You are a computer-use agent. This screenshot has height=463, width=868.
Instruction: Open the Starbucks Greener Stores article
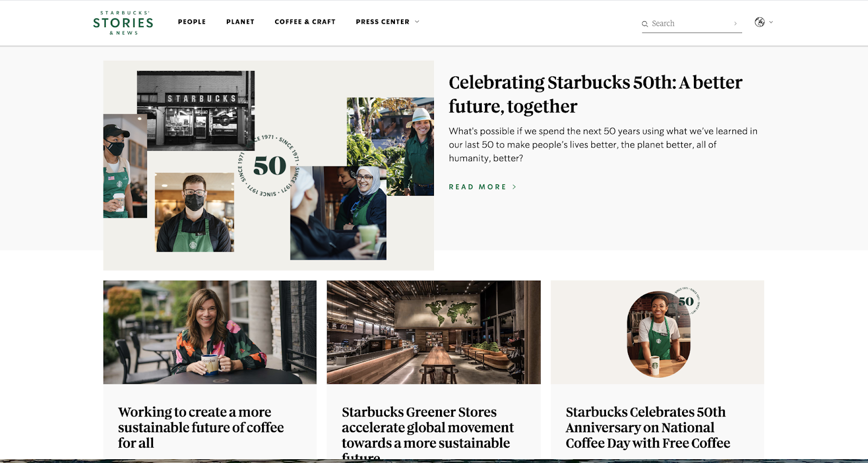[x=427, y=434]
